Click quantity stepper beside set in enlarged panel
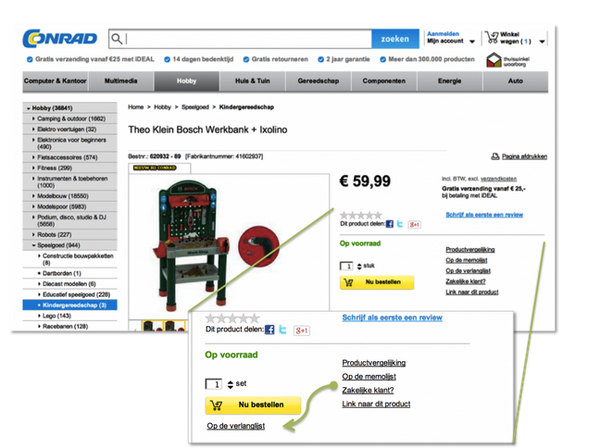Image resolution: width=600 pixels, height=448 pixels. coord(230,384)
